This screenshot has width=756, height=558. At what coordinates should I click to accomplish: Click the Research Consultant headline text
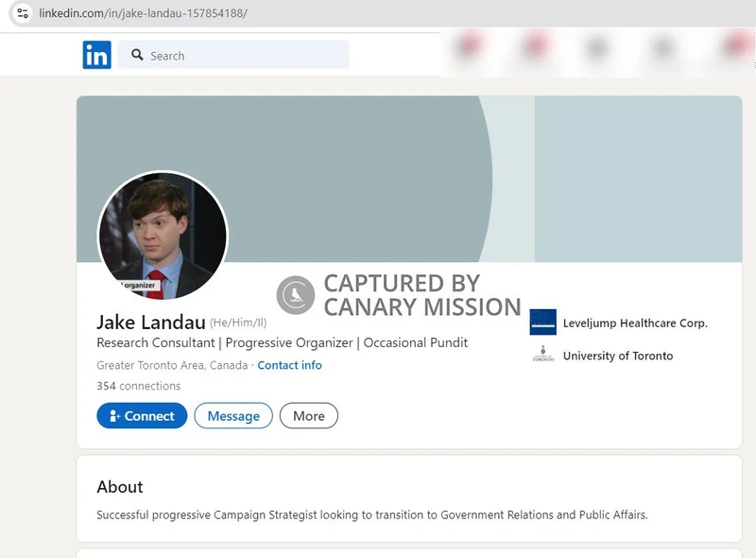282,342
